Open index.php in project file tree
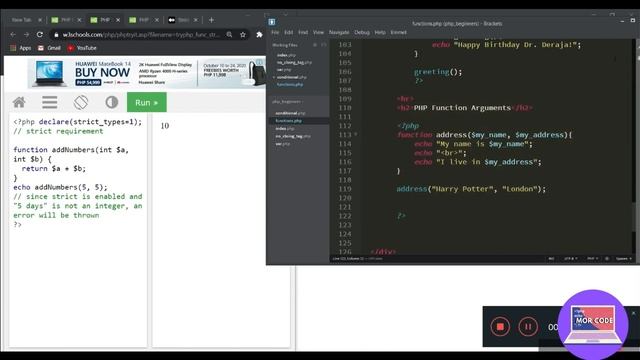Viewport: 640px width, 360px height. 284,129
